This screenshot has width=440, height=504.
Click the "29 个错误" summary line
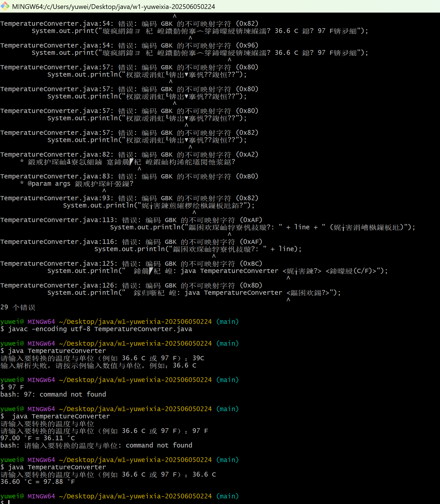pos(18,307)
